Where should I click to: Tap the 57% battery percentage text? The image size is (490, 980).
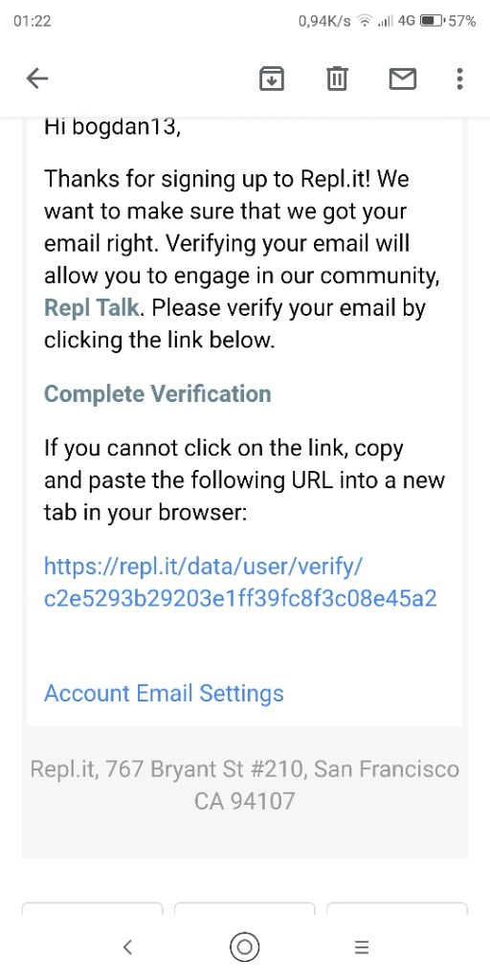tap(461, 21)
